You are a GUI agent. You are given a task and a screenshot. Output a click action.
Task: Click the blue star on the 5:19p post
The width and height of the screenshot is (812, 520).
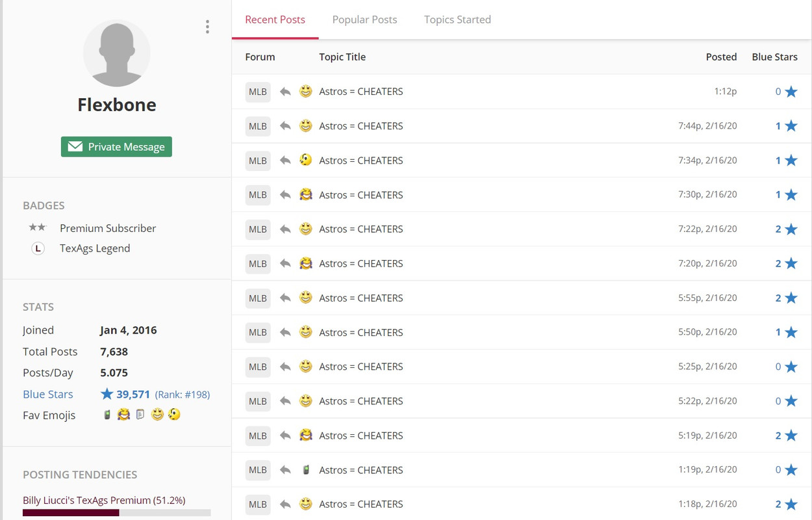(x=791, y=435)
